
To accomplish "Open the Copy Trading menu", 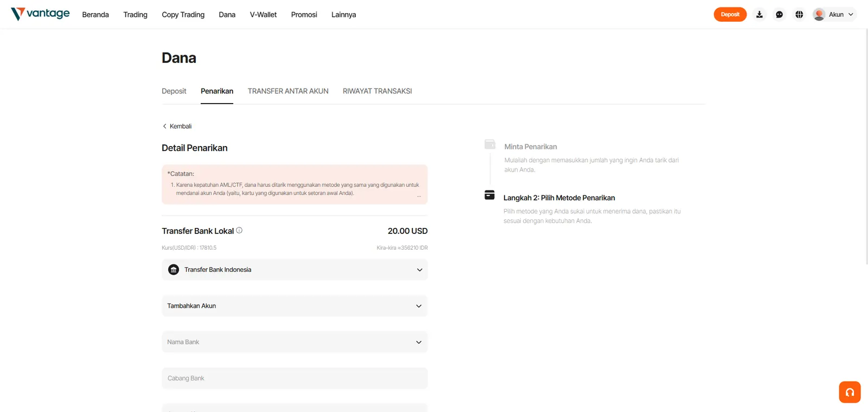I will click(x=183, y=15).
